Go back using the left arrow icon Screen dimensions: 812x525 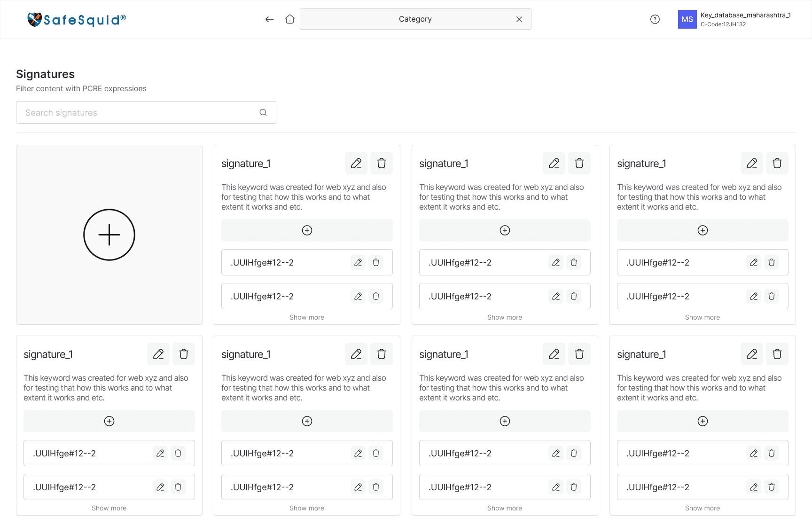coord(269,19)
